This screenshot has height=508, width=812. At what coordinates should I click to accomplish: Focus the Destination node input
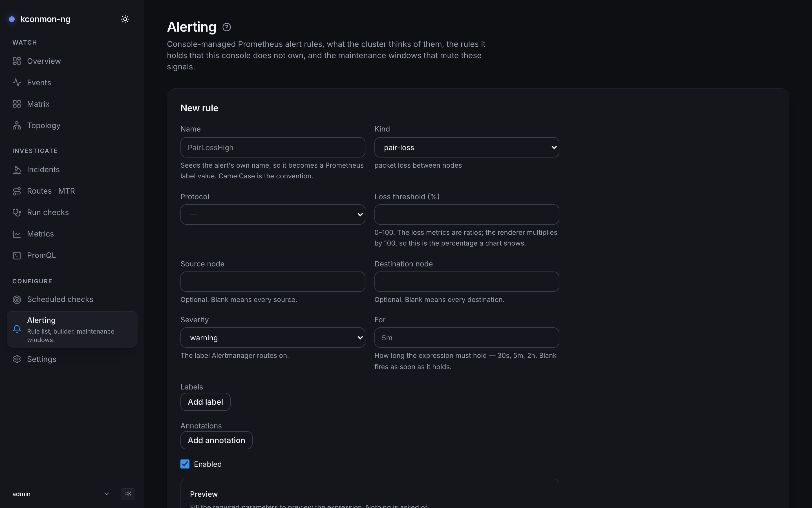point(467,282)
